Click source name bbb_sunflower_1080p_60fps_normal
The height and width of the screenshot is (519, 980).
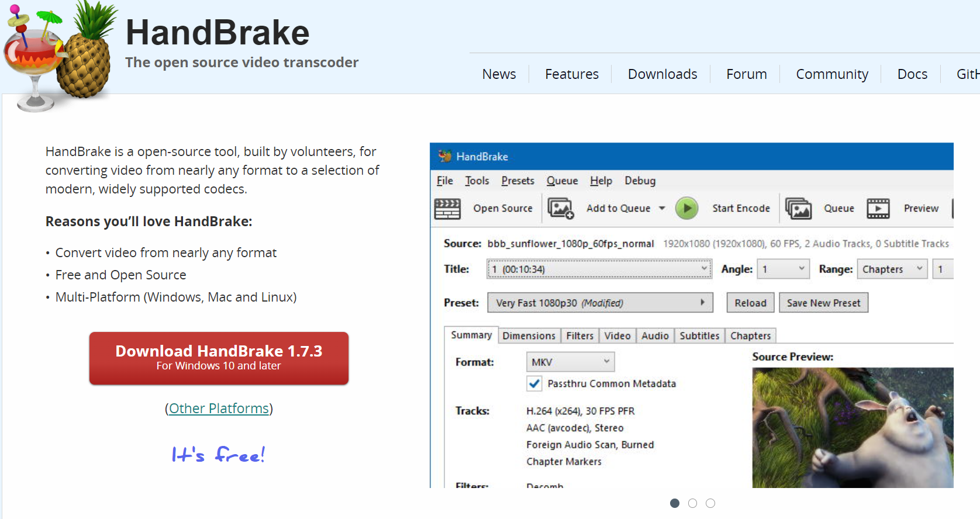571,244
